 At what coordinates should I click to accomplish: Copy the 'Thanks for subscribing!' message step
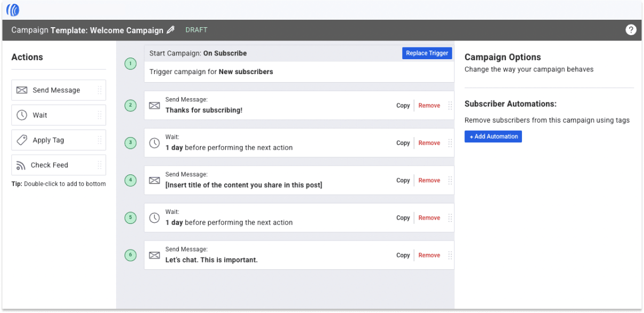(x=403, y=105)
